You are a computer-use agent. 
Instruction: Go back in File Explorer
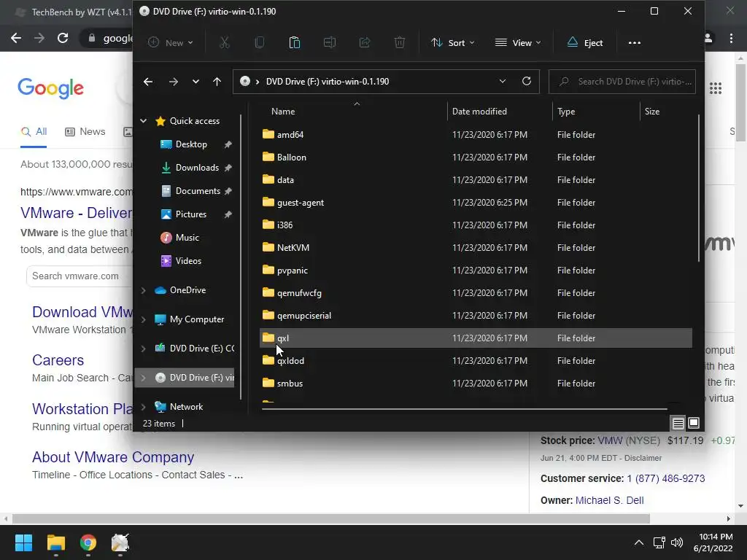pos(148,82)
